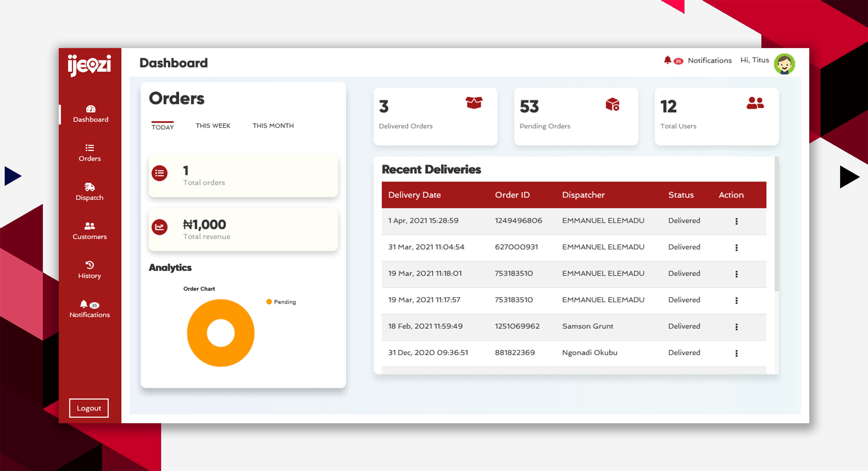Click order ID 1251069962
Screen dimensions: 868x471
coord(517,326)
